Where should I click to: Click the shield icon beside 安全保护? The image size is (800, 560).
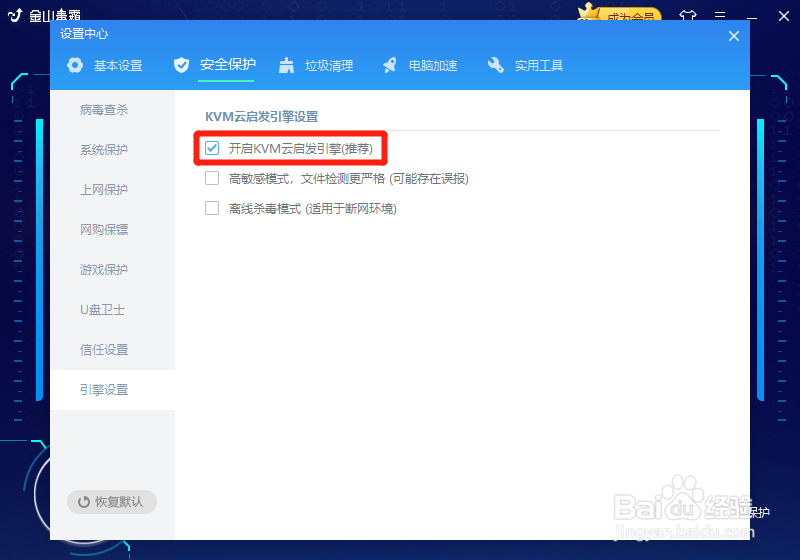point(181,65)
